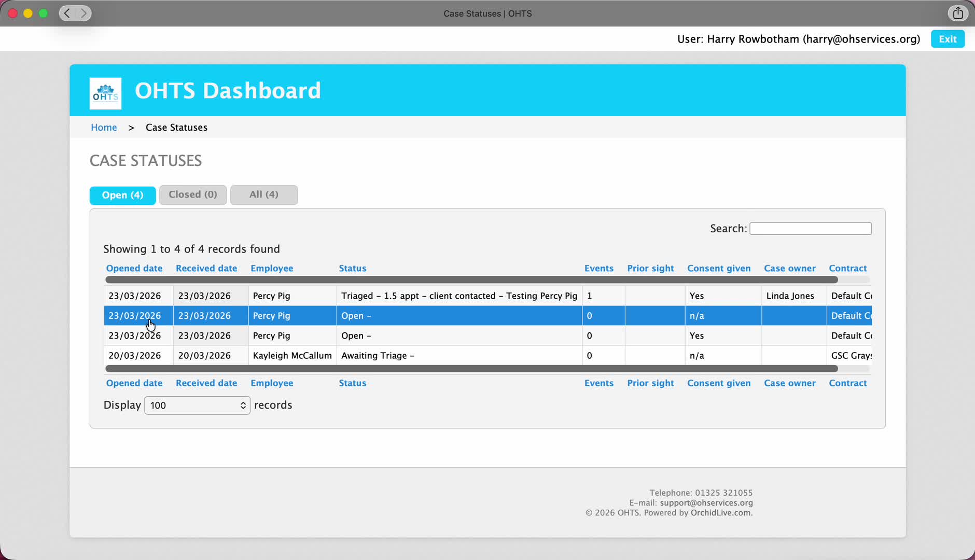The image size is (975, 560).
Task: Click the browser back arrow
Action: click(x=67, y=13)
